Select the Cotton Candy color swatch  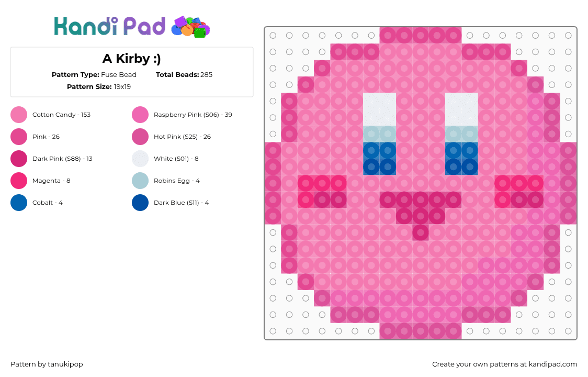[19, 115]
